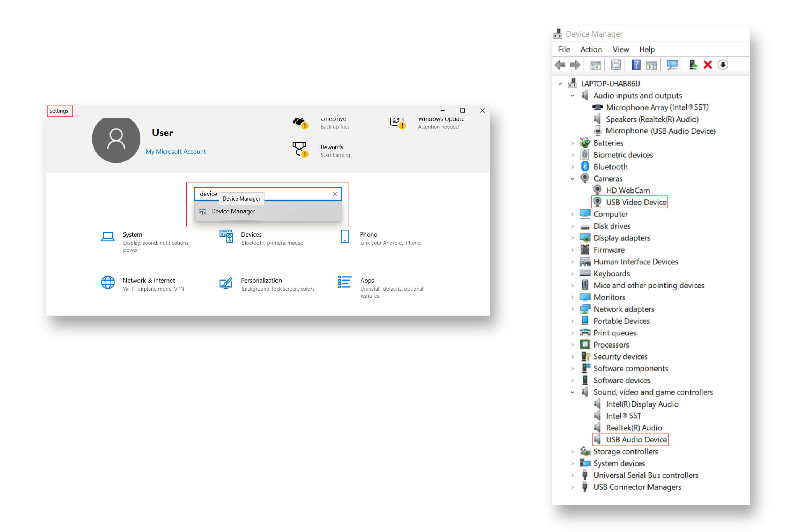This screenshot has height=532, width=798.
Task: Expand the Biometric devices category chevron
Action: [x=572, y=155]
